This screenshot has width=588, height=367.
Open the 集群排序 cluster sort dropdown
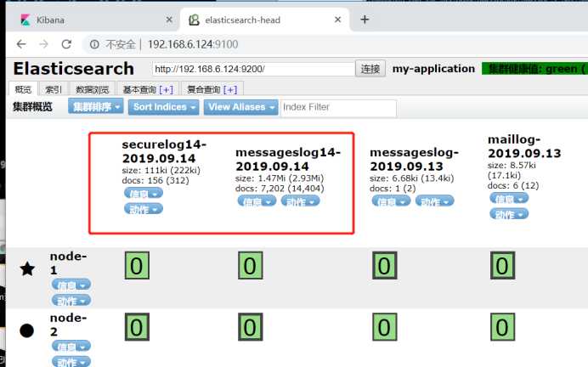tap(96, 107)
